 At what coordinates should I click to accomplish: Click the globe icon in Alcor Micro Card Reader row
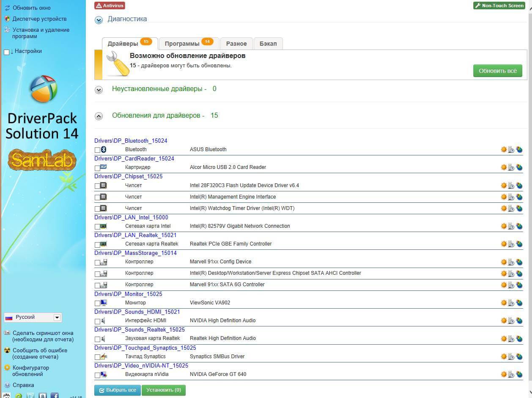[x=519, y=167]
